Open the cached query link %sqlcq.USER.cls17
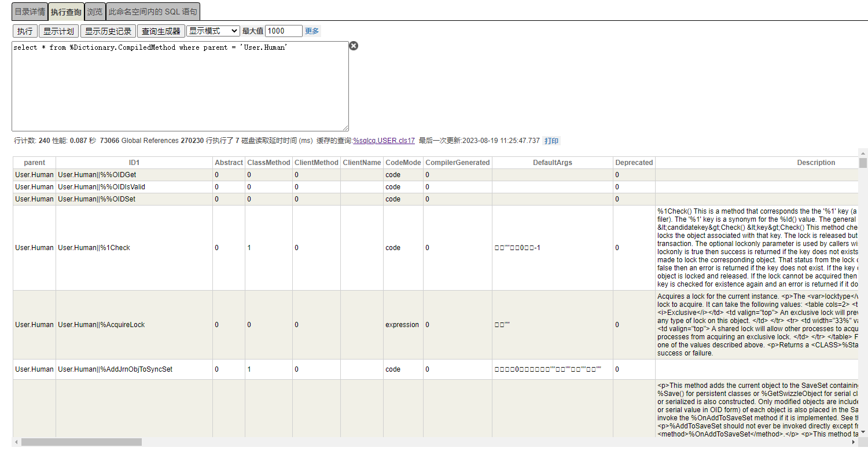The image size is (868, 451). 384,141
